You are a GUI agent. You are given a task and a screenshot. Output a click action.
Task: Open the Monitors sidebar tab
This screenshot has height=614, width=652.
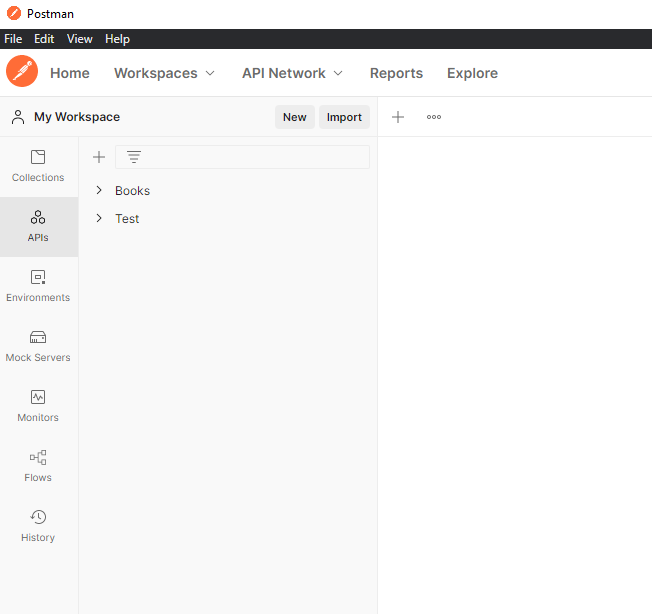[x=38, y=407]
